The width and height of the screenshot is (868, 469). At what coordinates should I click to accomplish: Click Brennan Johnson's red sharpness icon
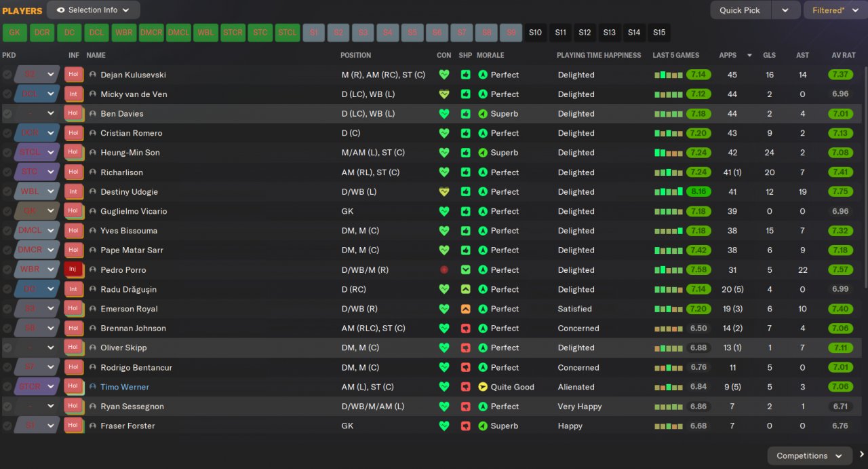465,329
